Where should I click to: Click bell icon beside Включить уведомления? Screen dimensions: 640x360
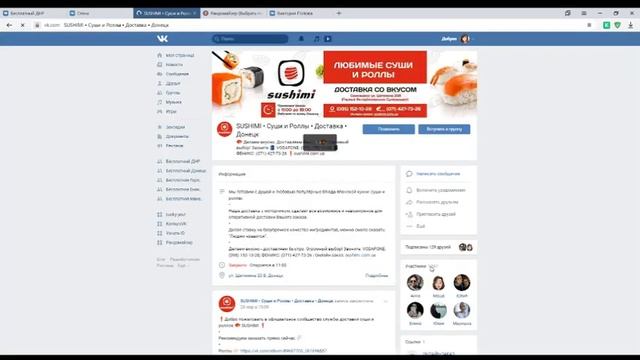[x=409, y=190]
